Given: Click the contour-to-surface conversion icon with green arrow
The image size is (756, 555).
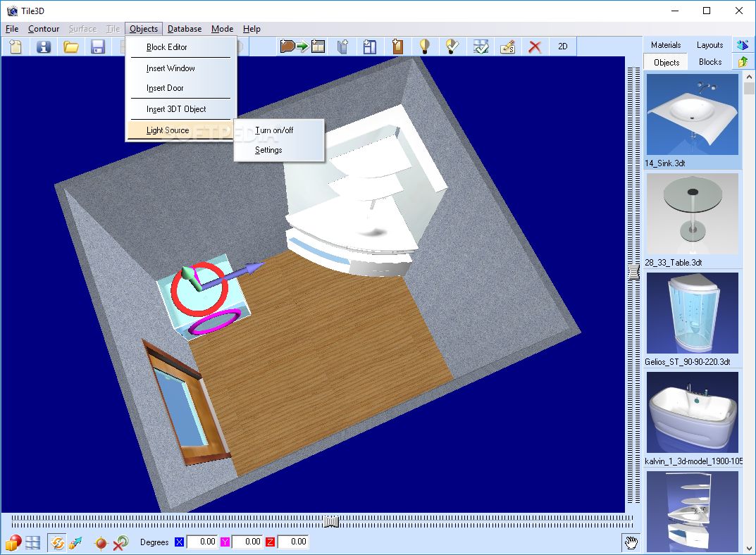Looking at the screenshot, I should (302, 46).
